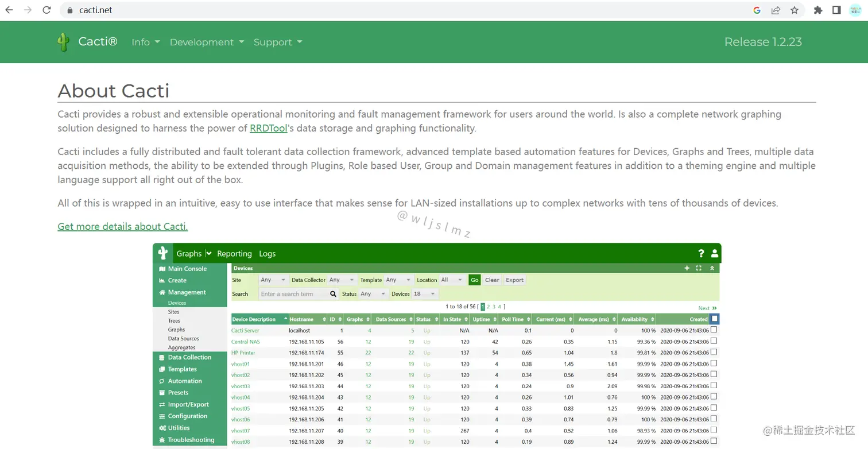Open the browser profile avatar

click(x=855, y=10)
